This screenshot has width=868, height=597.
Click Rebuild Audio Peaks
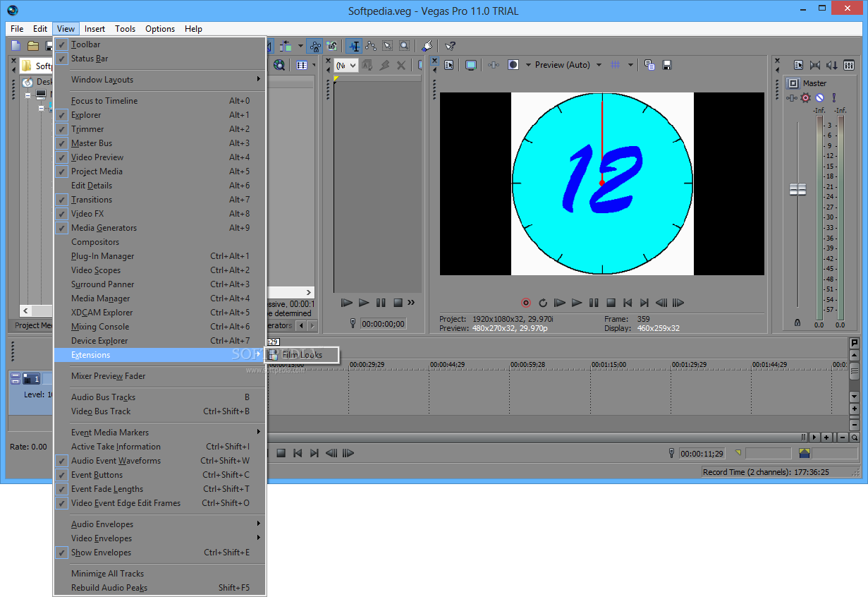[160, 588]
